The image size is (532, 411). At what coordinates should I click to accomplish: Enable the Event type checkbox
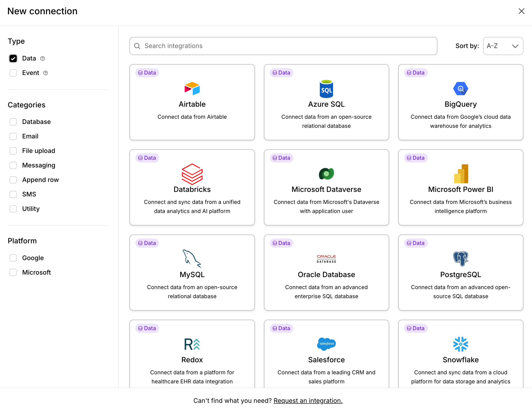click(13, 73)
